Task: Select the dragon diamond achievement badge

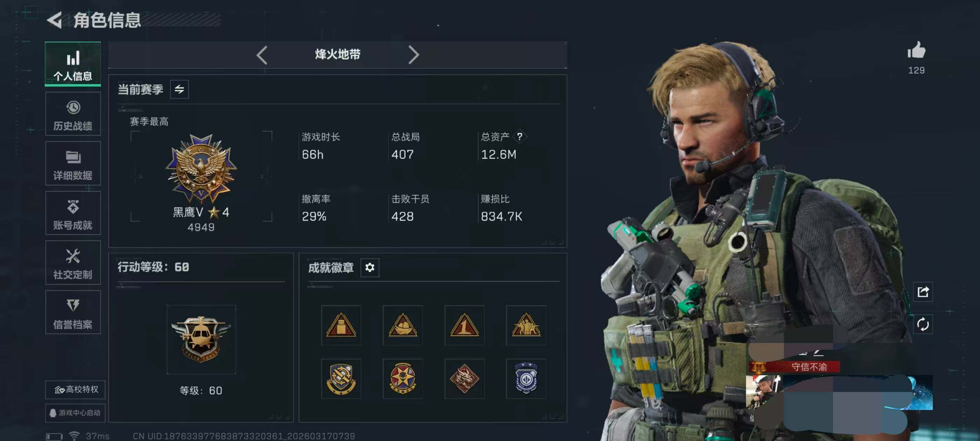Action: tap(464, 379)
